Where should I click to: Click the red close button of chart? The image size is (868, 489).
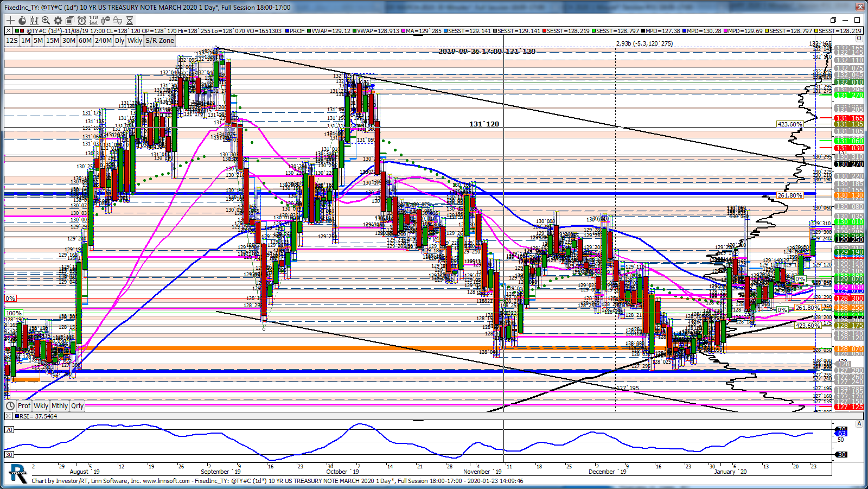tap(860, 7)
